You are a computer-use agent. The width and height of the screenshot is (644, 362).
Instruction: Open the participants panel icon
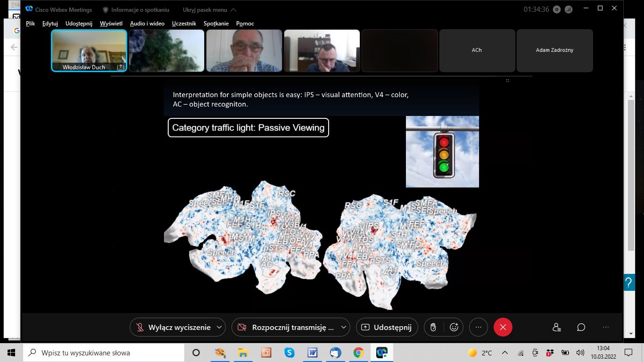coord(557,327)
